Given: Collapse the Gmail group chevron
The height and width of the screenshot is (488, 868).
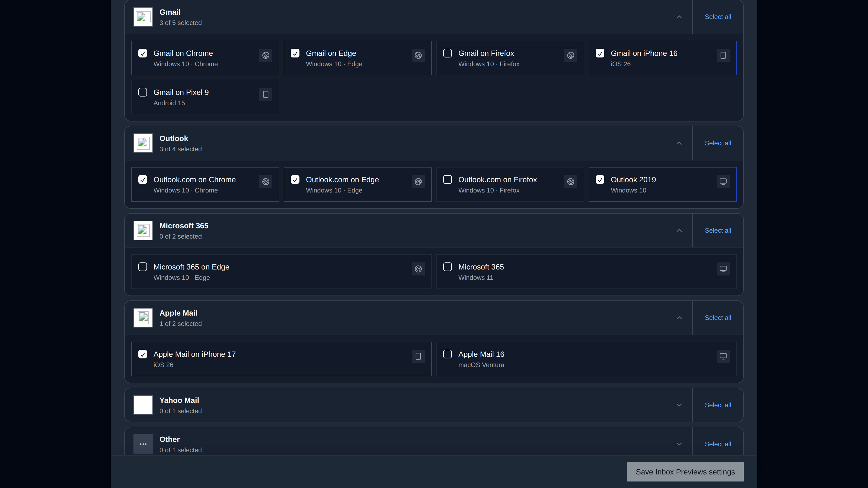Looking at the screenshot, I should tap(679, 17).
